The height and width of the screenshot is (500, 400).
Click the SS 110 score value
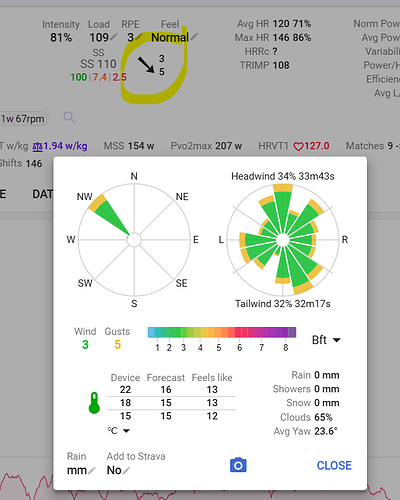(98, 64)
